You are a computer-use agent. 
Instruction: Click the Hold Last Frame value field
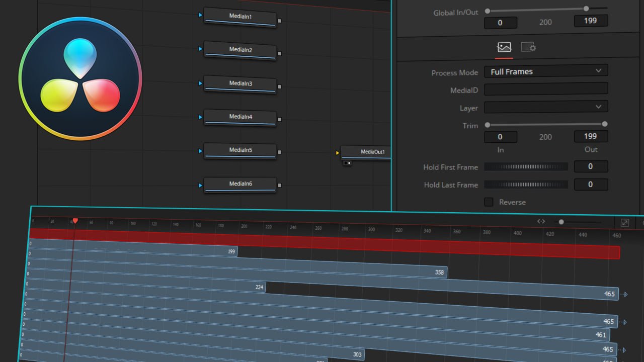pos(591,184)
